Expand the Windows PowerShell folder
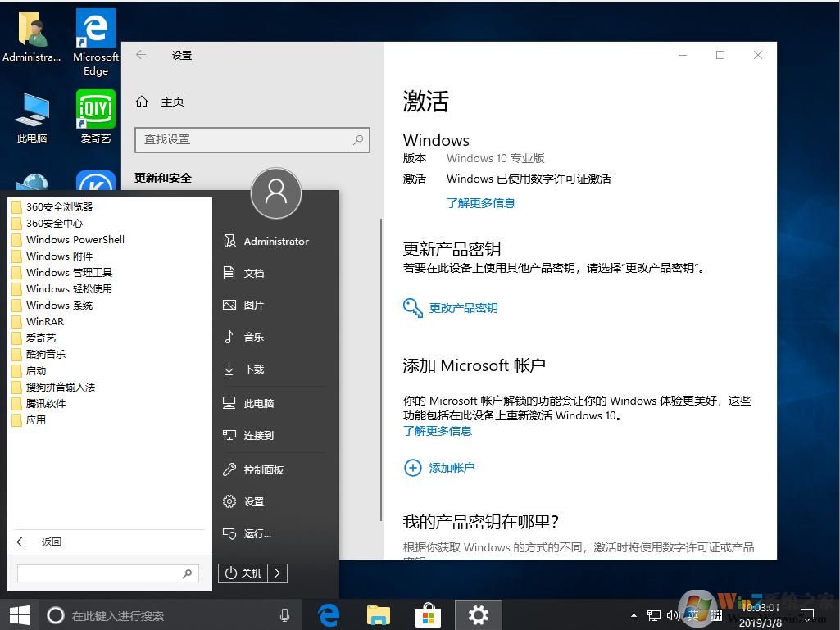Image resolution: width=840 pixels, height=630 pixels. (75, 240)
